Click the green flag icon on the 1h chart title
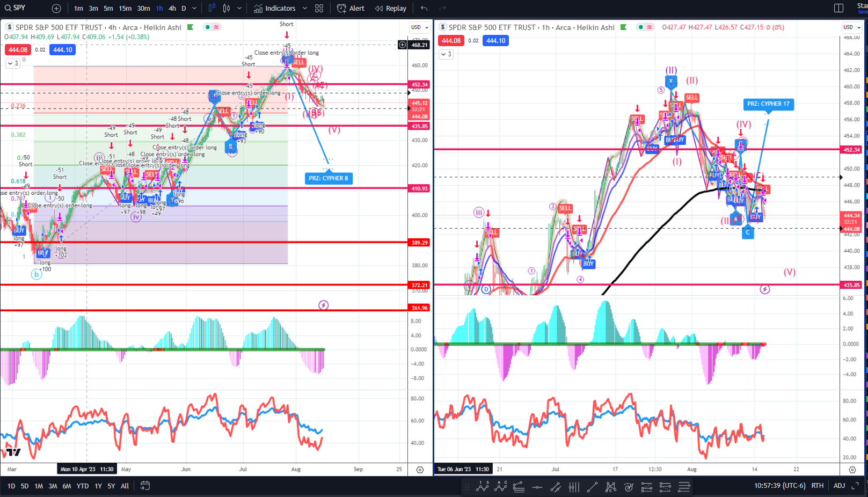This screenshot has width=868, height=497. 623,27
